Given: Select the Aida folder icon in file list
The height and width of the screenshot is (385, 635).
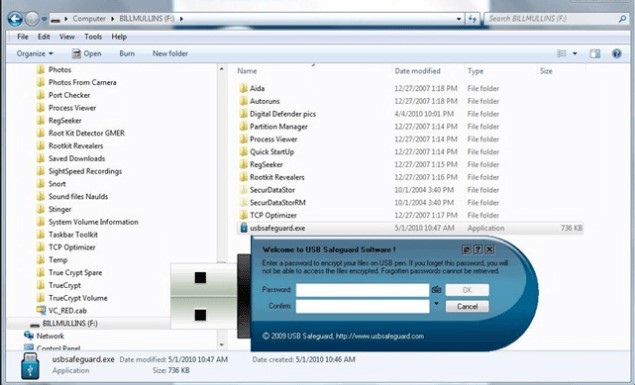Looking at the screenshot, I should point(243,88).
